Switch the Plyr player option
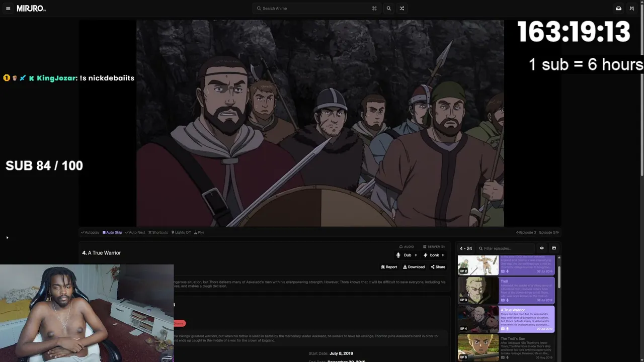The image size is (644, 362). click(199, 232)
